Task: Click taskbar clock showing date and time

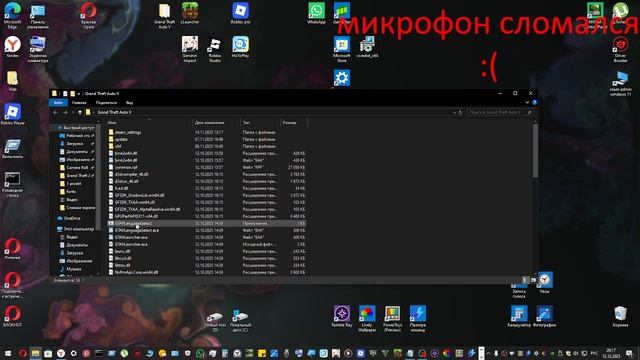Action: 611,353
